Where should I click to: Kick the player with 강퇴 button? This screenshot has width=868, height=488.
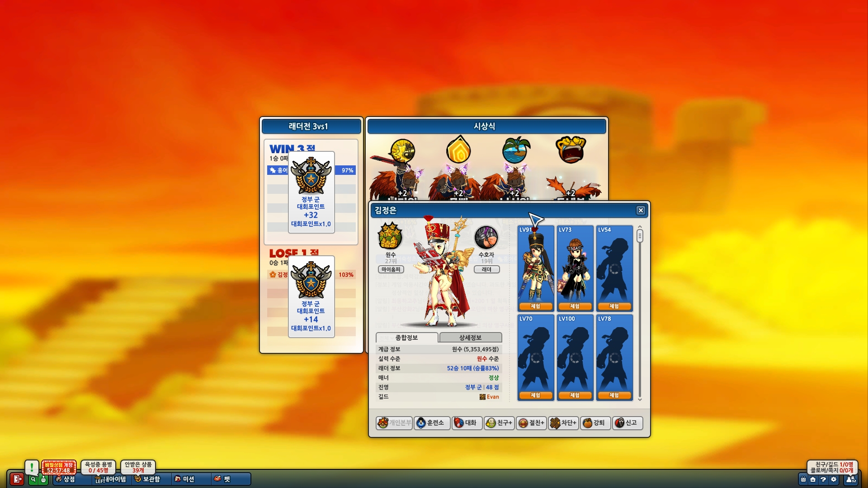tap(595, 423)
